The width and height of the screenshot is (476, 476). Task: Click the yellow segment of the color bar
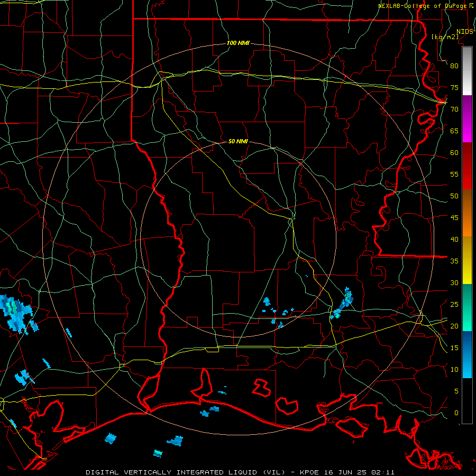click(x=467, y=260)
